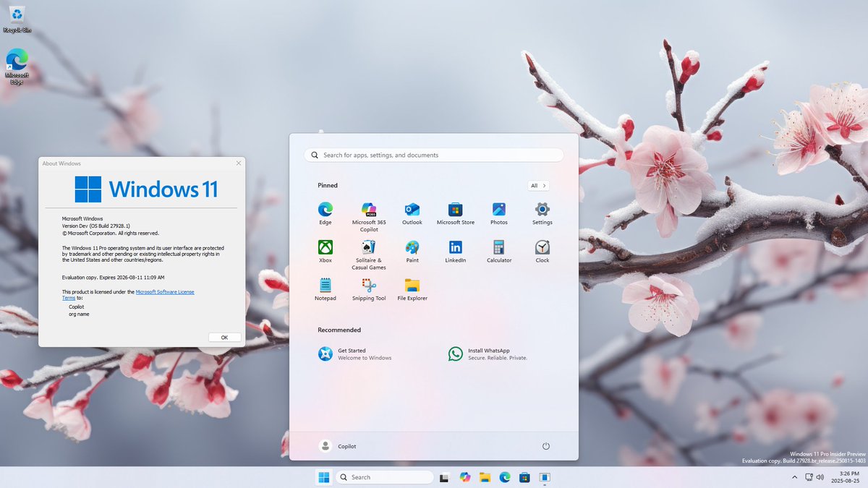Open Task View from the taskbar
Viewport: 868px width, 488px height.
tap(445, 477)
